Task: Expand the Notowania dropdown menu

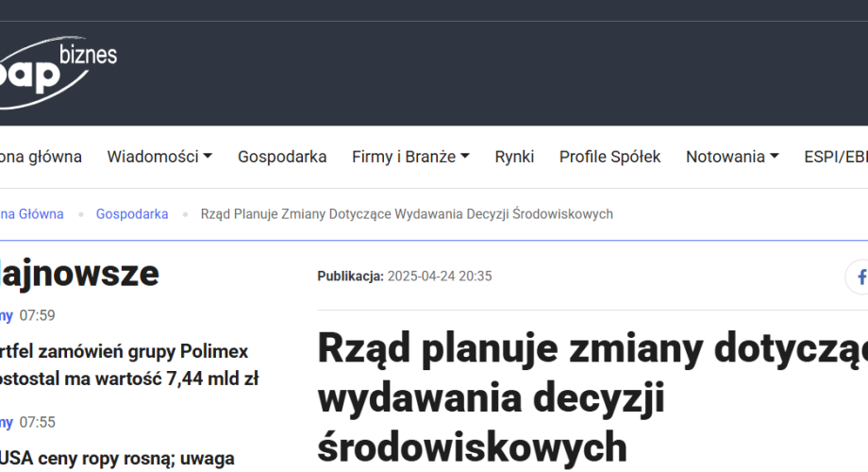Action: (732, 157)
